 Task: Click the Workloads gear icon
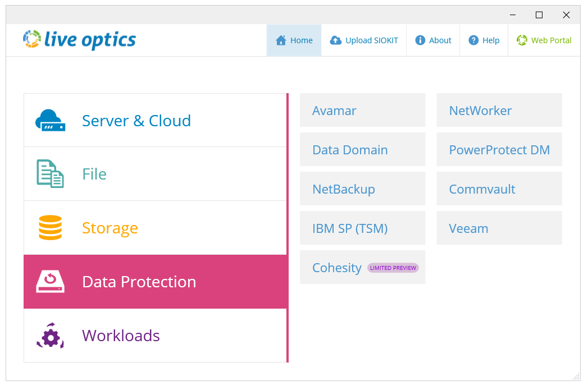(50, 336)
